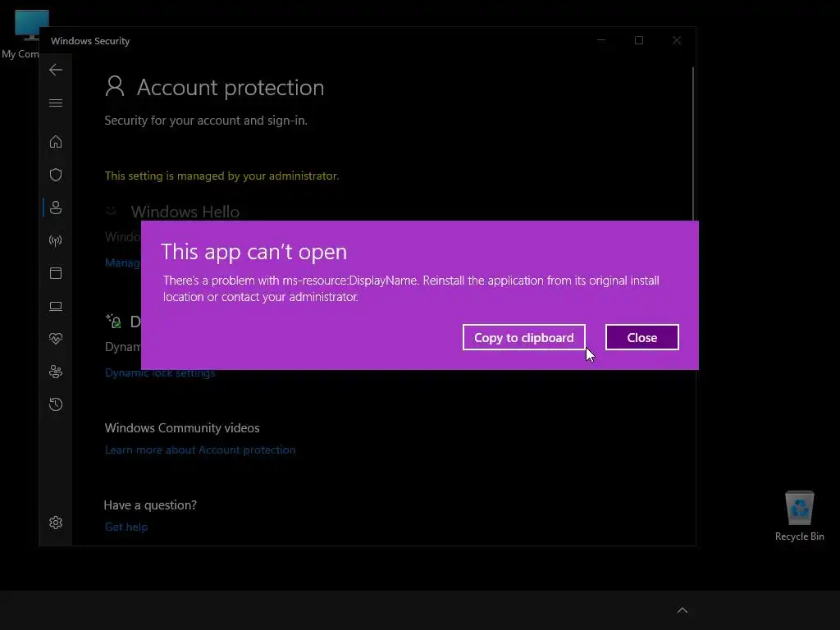The image size is (840, 630).
Task: Open Virus & threat protection shield icon
Action: [x=56, y=175]
